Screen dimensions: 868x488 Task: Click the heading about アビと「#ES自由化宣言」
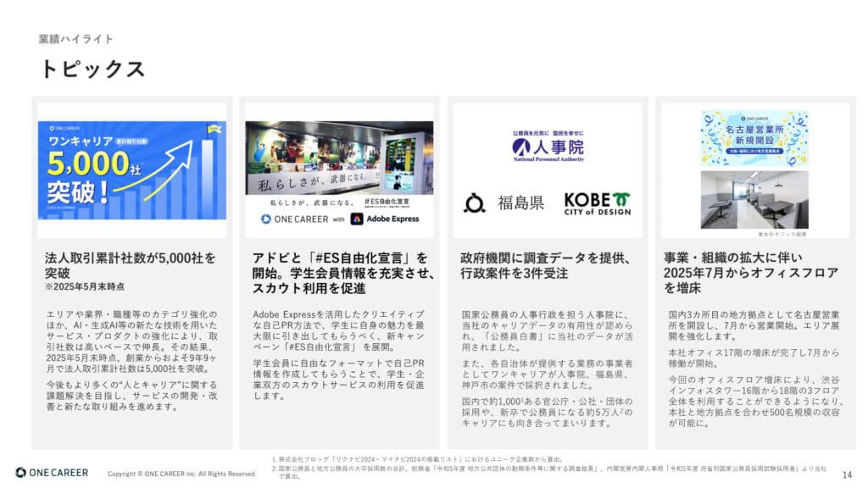342,273
